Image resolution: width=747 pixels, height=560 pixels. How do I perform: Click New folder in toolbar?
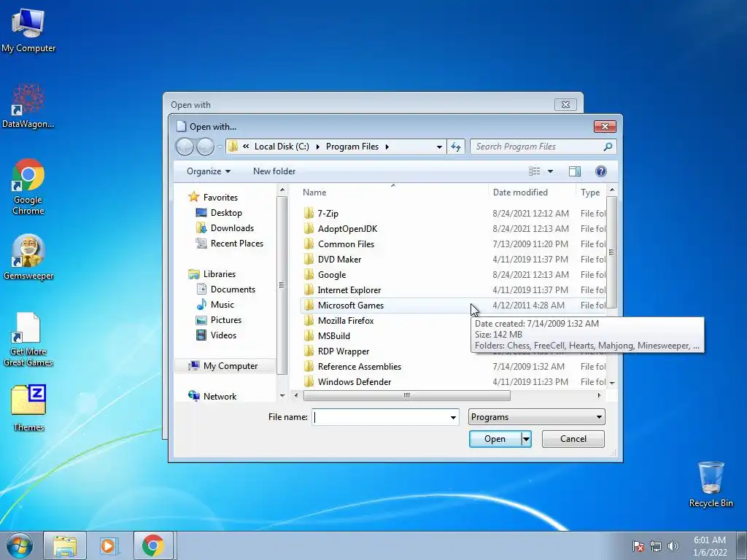click(274, 171)
